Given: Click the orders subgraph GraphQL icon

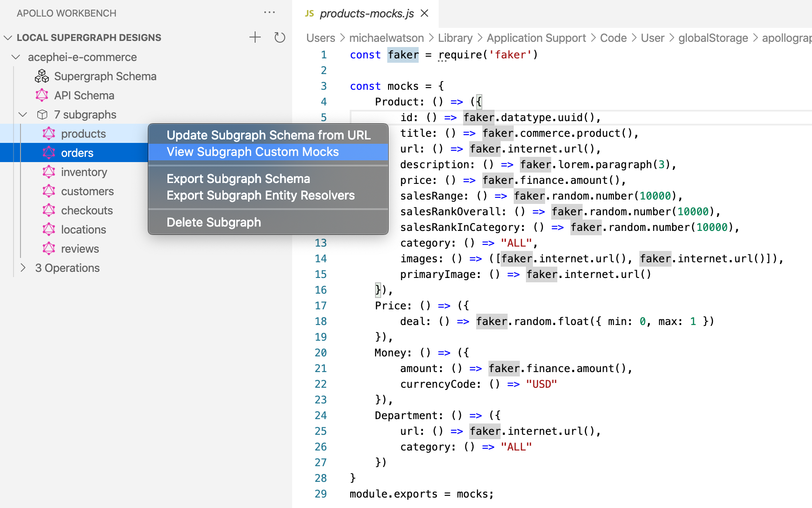Looking at the screenshot, I should click(49, 153).
